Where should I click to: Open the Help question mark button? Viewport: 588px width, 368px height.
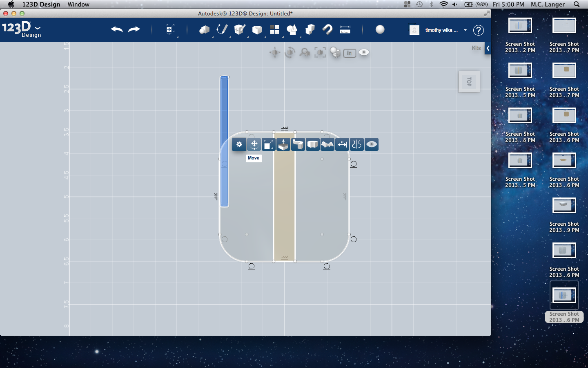click(479, 30)
